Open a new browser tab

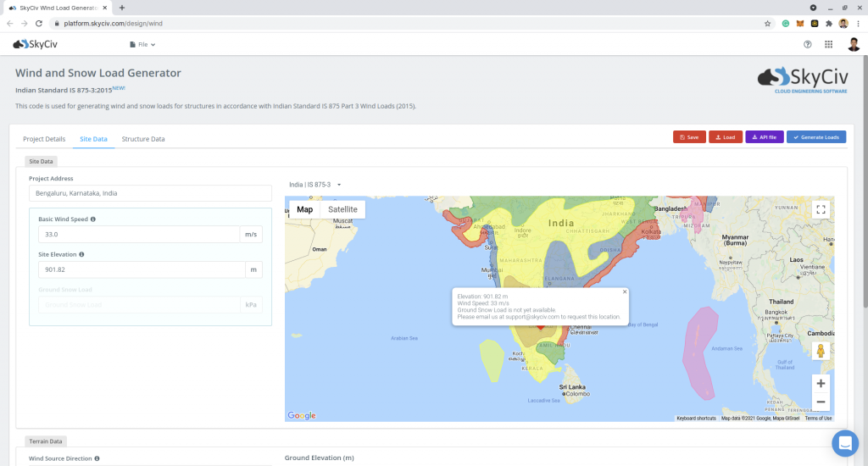pos(122,8)
